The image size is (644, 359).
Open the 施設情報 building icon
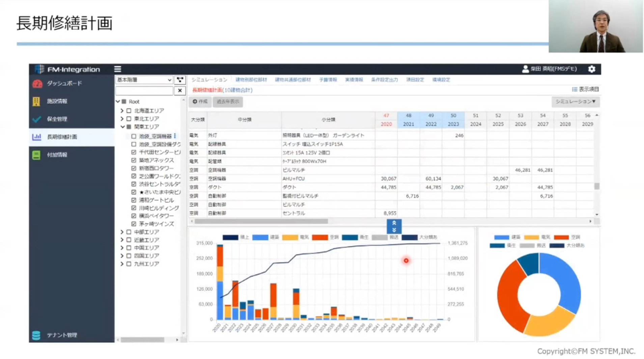(x=36, y=101)
